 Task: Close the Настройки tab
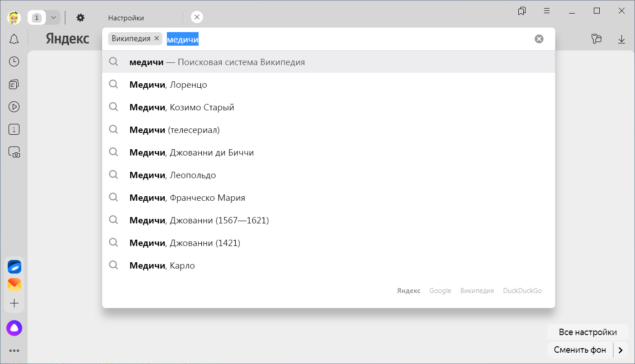pos(197,17)
